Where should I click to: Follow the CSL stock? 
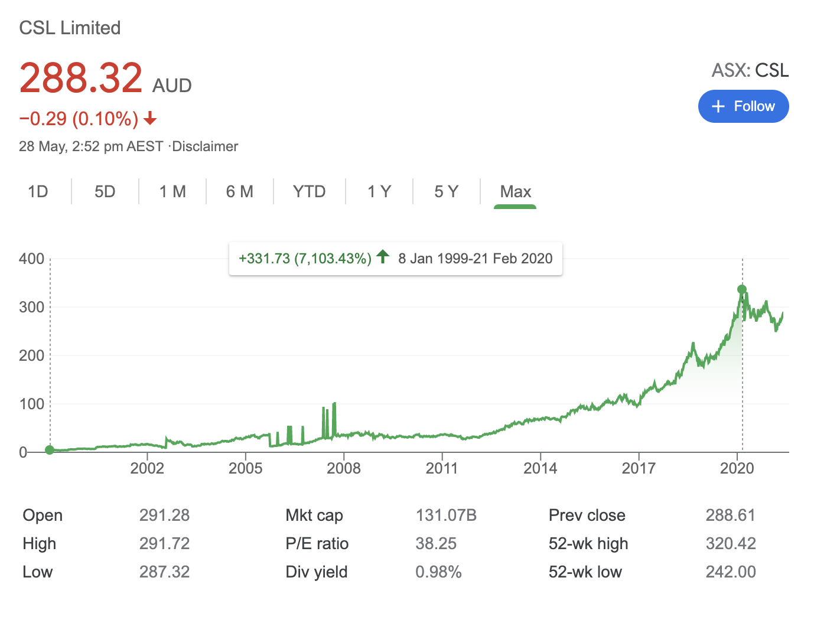[743, 106]
